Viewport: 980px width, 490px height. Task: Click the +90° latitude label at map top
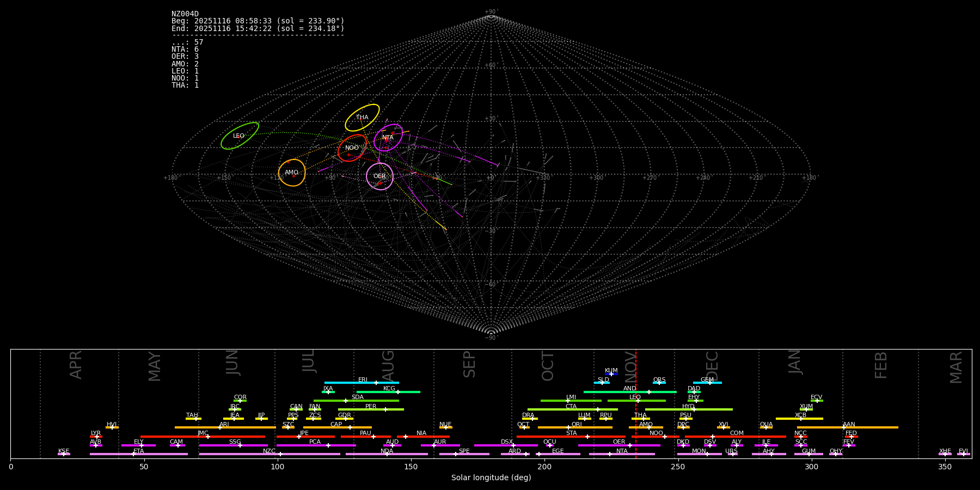491,12
